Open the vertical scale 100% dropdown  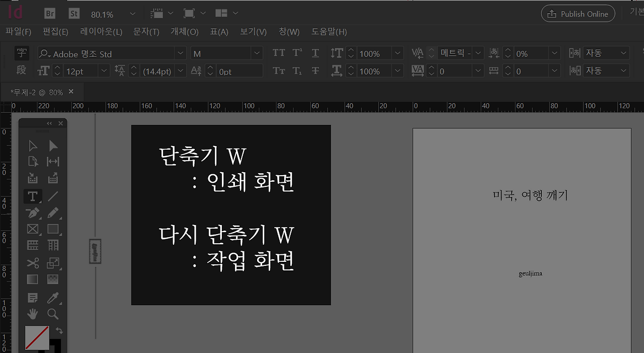pos(398,53)
